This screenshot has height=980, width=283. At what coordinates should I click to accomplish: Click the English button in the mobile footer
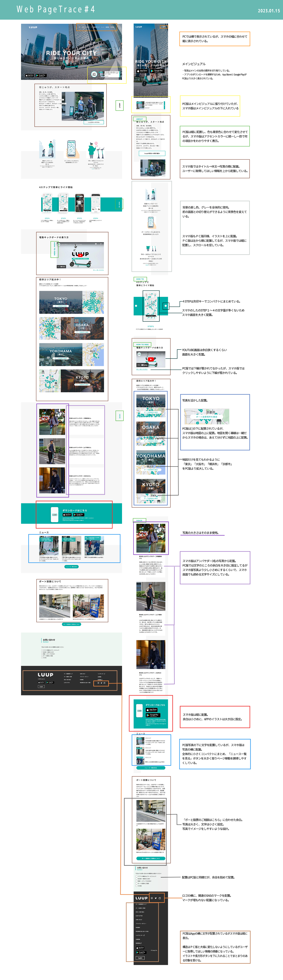tap(140, 958)
